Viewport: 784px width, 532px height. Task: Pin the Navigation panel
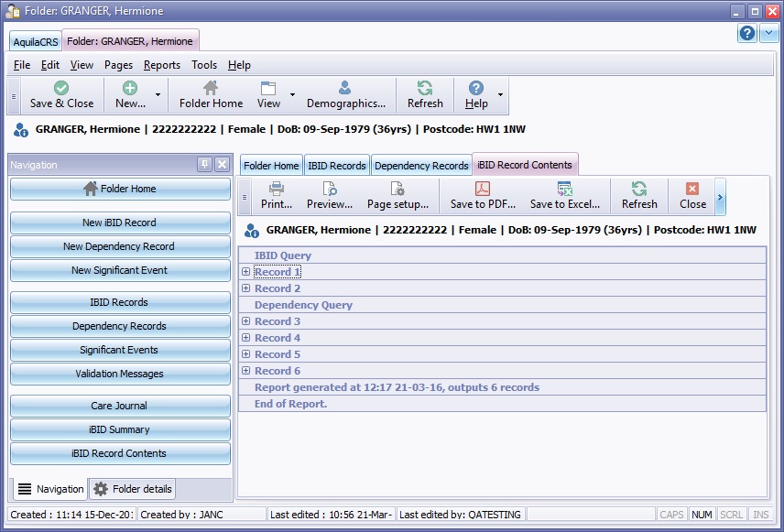pos(204,165)
